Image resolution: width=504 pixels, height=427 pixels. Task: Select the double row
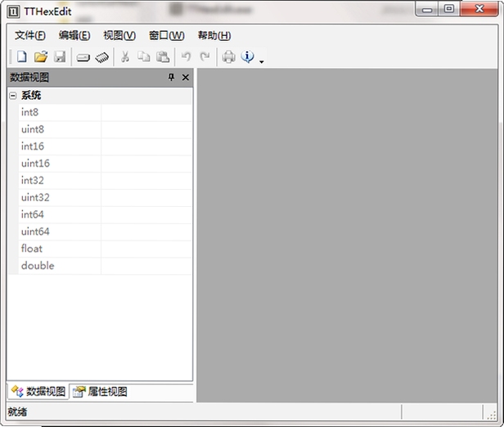point(105,266)
